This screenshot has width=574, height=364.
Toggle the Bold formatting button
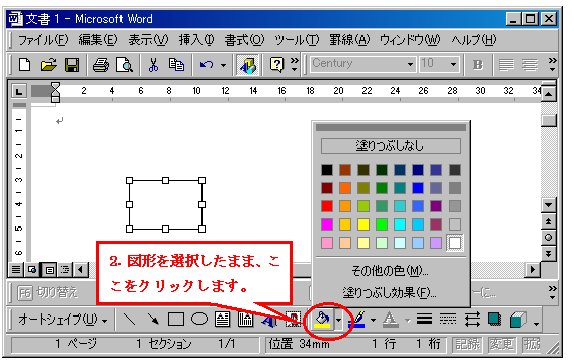pos(477,65)
